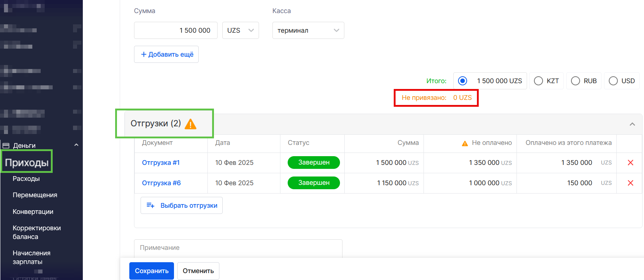Click the Деньги wallet icon in sidebar
Screen dimensions: 644x280
point(6,146)
